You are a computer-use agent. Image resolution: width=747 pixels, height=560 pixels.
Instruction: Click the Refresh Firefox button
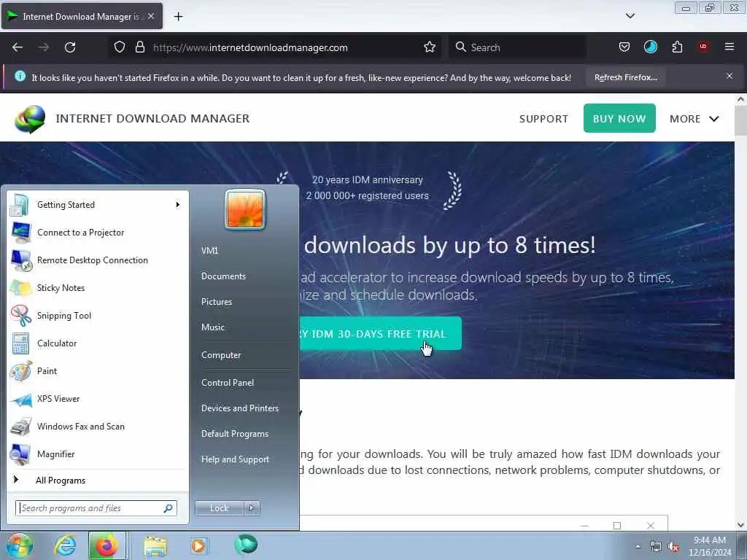625,77
